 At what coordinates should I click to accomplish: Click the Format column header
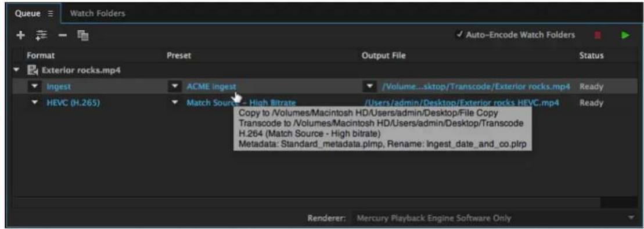tap(41, 55)
